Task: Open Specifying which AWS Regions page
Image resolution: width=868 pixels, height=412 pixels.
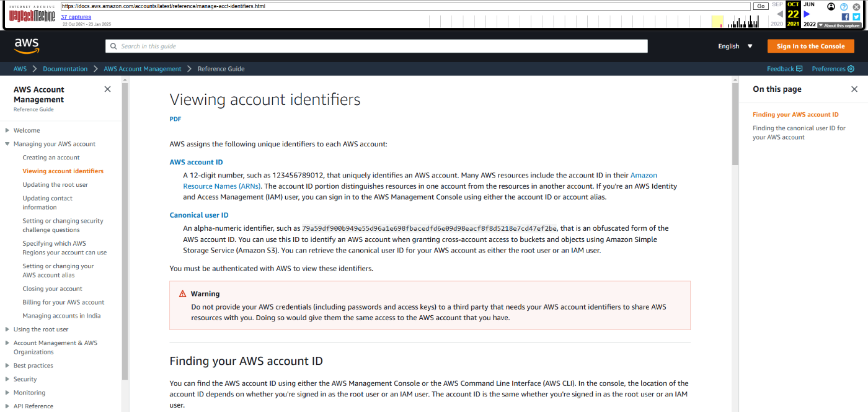Action: 64,248
